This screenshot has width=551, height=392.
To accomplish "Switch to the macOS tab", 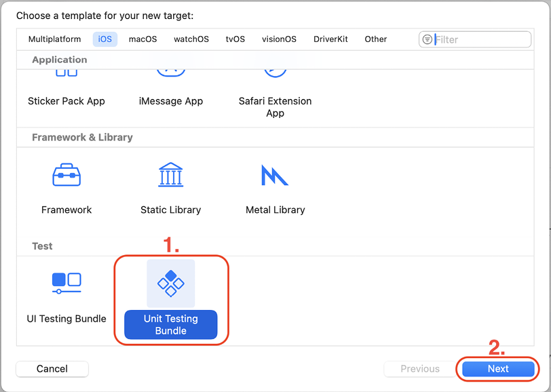I will [x=142, y=39].
